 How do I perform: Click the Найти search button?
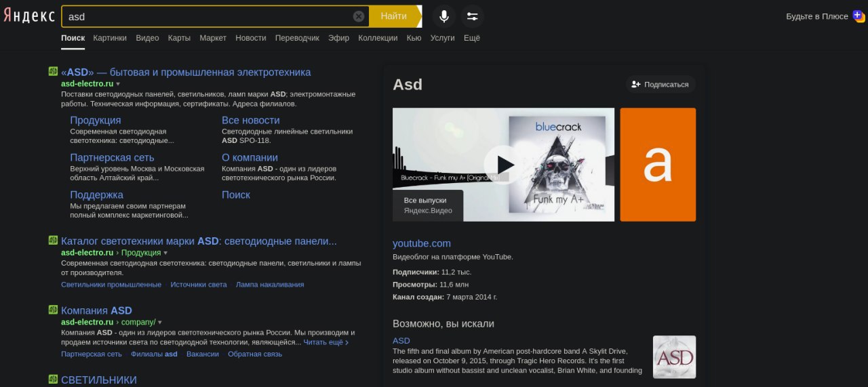coord(394,16)
